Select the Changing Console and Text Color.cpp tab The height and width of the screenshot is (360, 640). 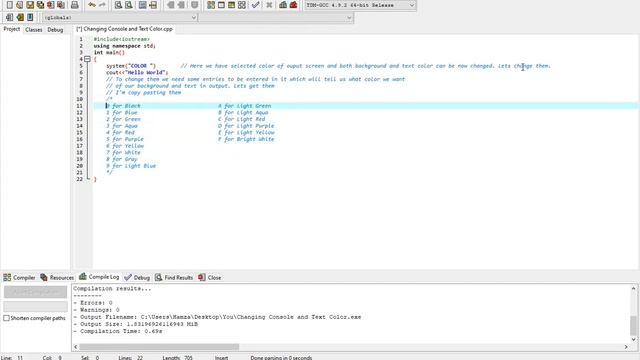(124, 29)
